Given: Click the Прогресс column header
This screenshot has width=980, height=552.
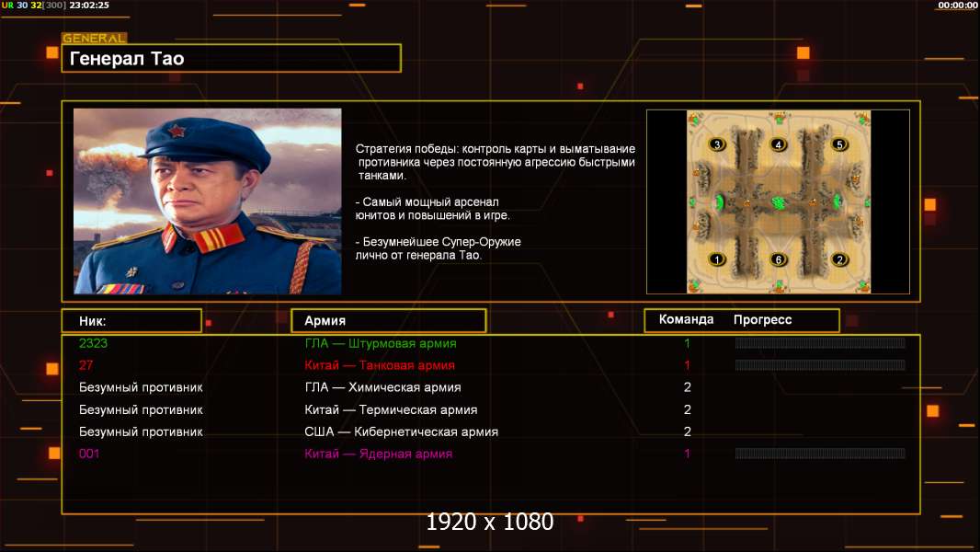Looking at the screenshot, I should (762, 319).
